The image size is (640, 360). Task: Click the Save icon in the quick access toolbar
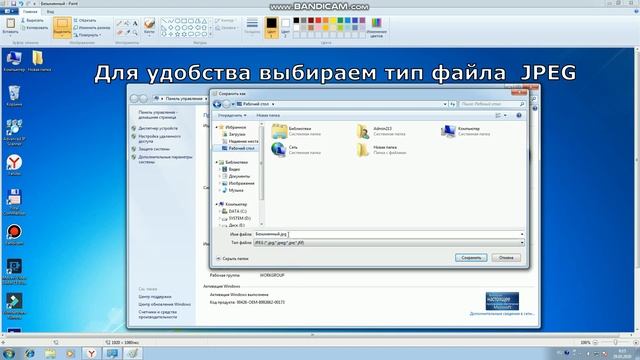[x=13, y=3]
